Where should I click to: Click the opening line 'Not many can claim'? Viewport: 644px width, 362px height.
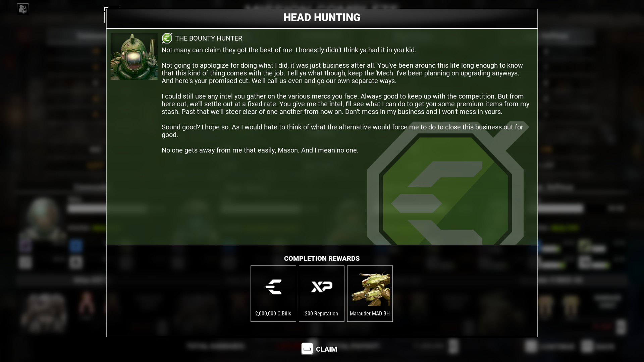click(289, 50)
